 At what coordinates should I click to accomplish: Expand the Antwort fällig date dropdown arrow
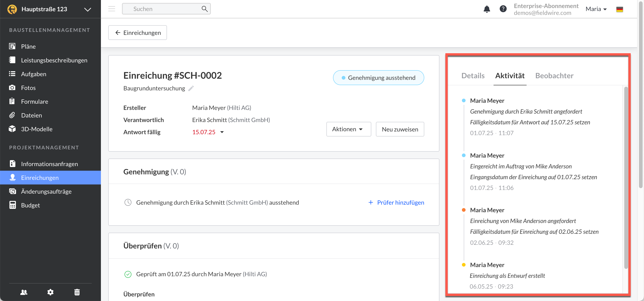pos(222,132)
